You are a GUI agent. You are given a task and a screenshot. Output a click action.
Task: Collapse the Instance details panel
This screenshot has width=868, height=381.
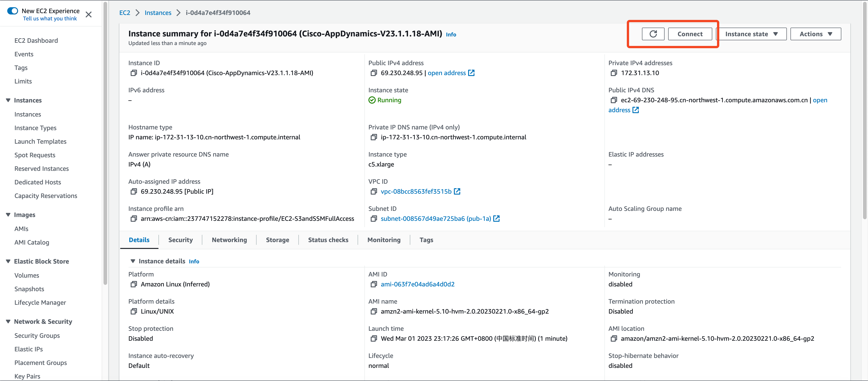click(133, 261)
